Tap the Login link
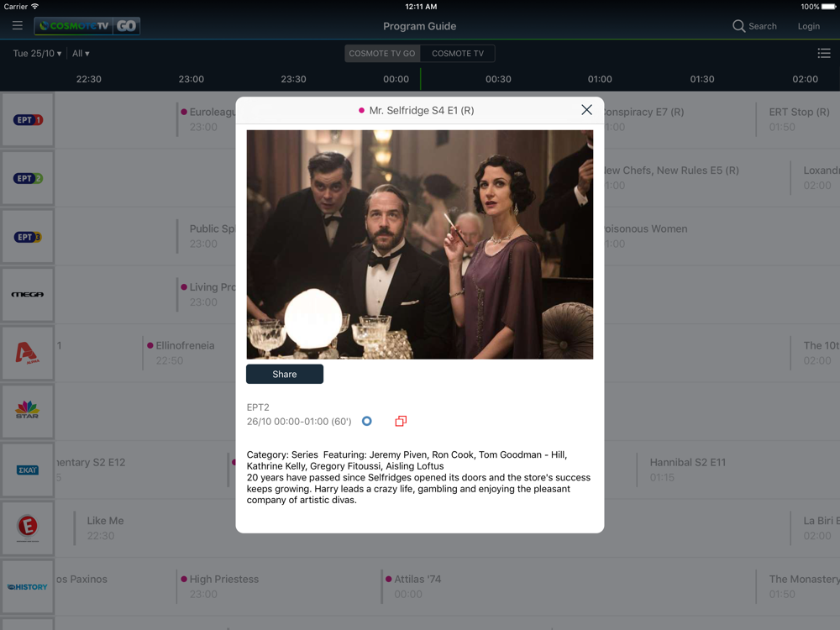The height and width of the screenshot is (630, 840). tap(808, 26)
